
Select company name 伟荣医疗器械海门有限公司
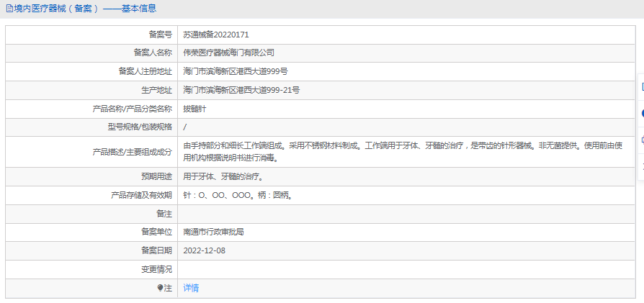pos(229,53)
